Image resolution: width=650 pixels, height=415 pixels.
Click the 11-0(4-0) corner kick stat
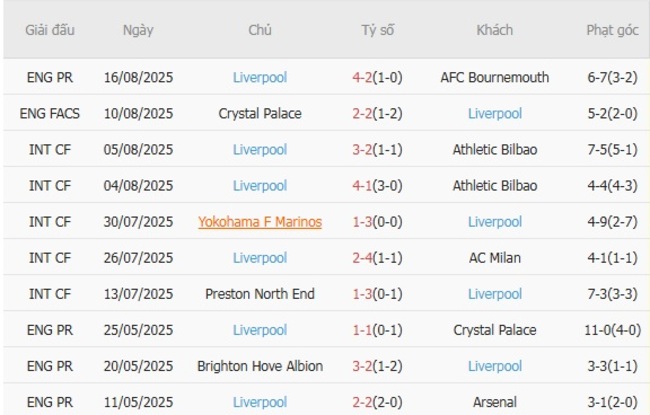pyautogui.click(x=612, y=329)
